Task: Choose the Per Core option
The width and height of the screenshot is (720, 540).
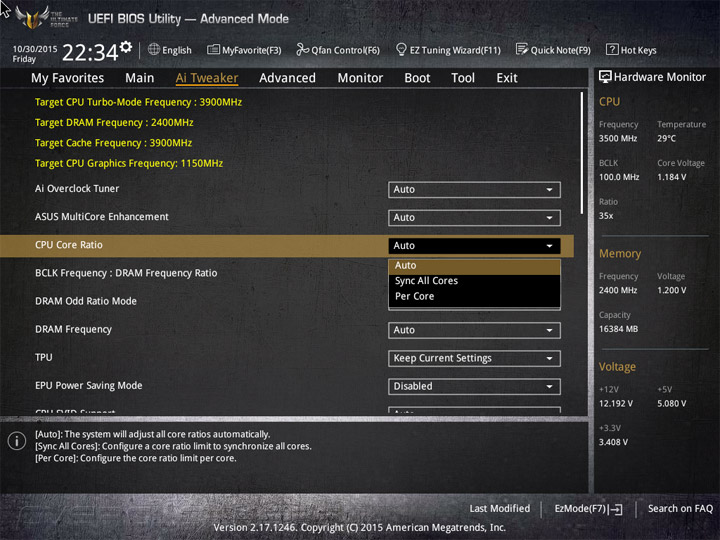Action: point(474,297)
